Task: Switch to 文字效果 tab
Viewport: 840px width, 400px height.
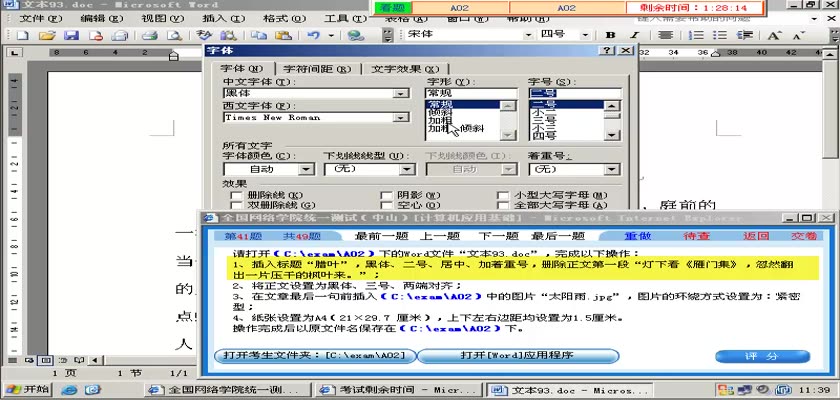Action: click(405, 69)
